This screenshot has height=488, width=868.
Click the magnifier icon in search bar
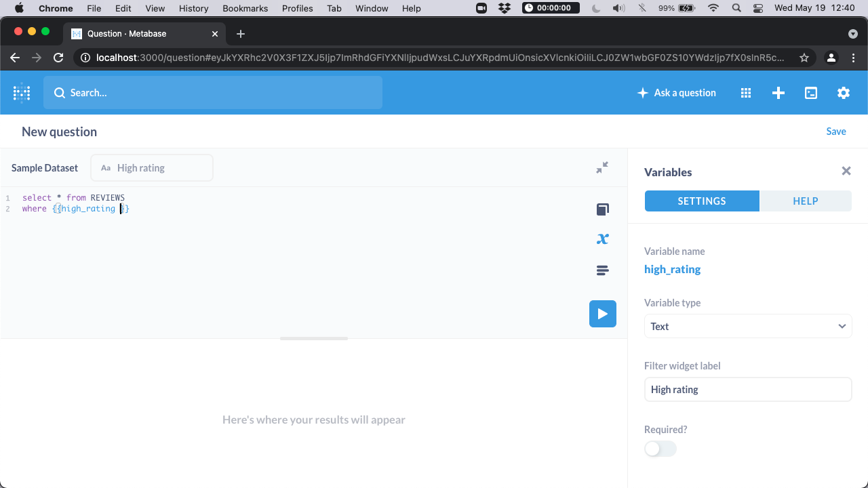pyautogui.click(x=60, y=93)
